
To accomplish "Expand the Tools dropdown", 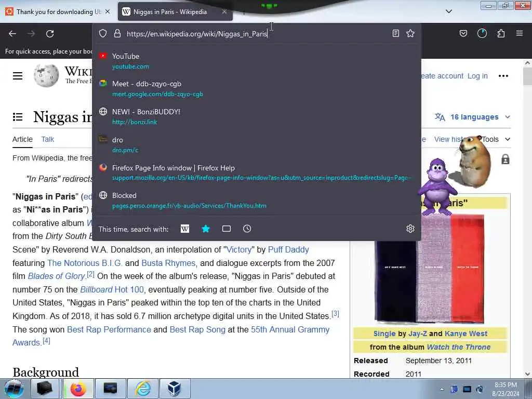I will [496, 139].
